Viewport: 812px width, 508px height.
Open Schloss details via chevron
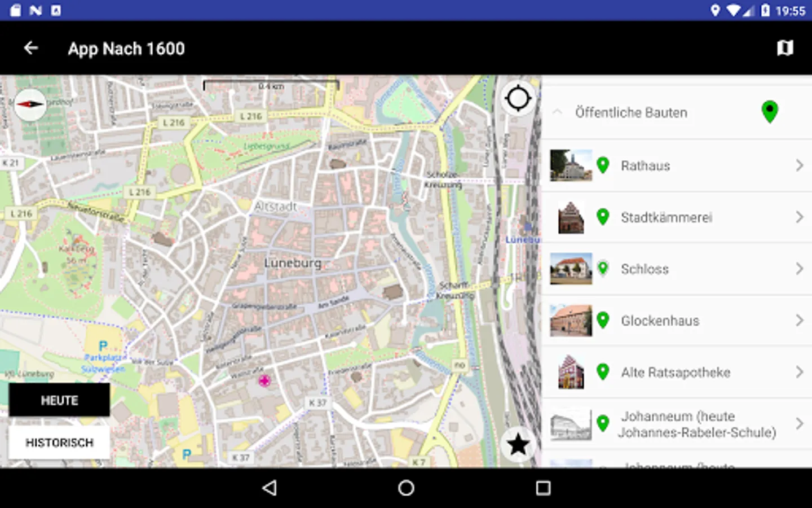point(799,269)
